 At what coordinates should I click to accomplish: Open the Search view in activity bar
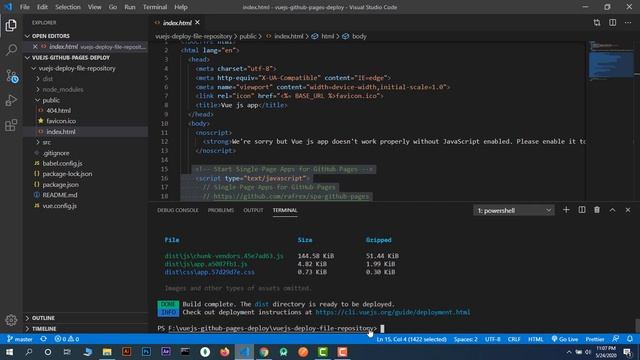pyautogui.click(x=11, y=50)
